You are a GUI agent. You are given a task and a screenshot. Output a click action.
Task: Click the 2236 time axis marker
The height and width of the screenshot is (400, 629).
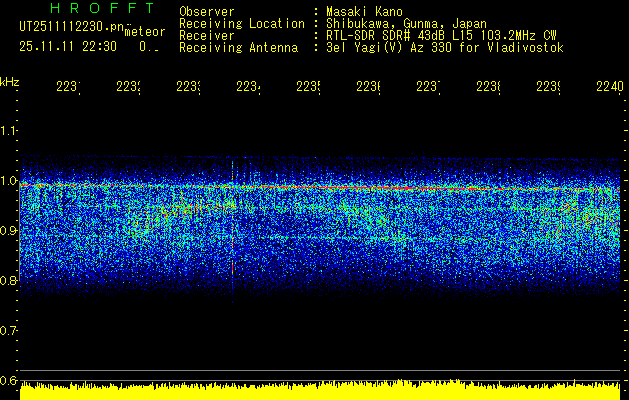(x=368, y=87)
